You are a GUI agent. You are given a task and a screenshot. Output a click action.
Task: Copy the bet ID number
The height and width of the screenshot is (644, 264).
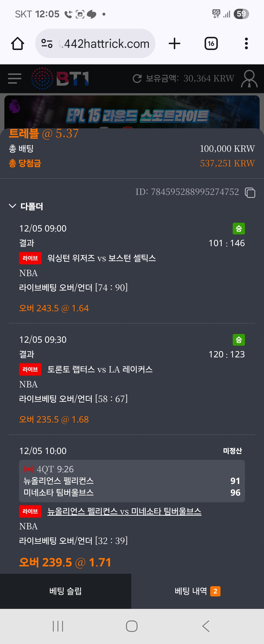click(250, 192)
